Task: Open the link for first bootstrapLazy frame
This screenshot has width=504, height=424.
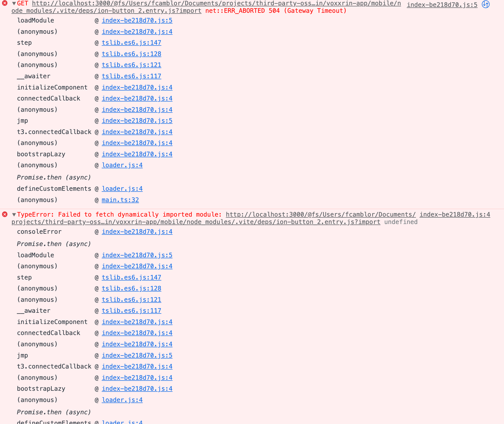Action: tap(137, 154)
